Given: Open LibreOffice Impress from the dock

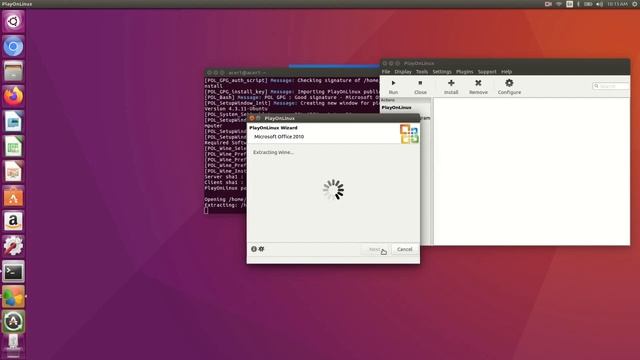Looking at the screenshot, I should [13, 171].
